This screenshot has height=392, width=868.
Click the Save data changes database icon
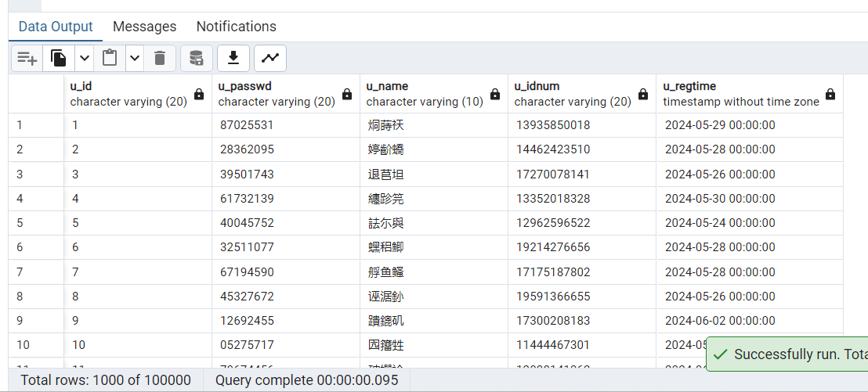click(197, 58)
